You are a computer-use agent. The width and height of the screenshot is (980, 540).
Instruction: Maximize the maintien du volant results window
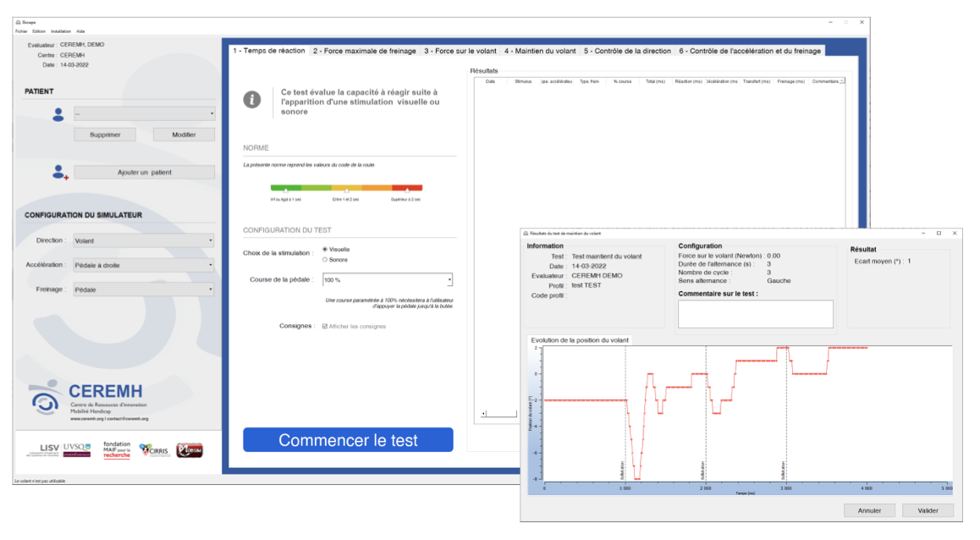click(x=938, y=233)
